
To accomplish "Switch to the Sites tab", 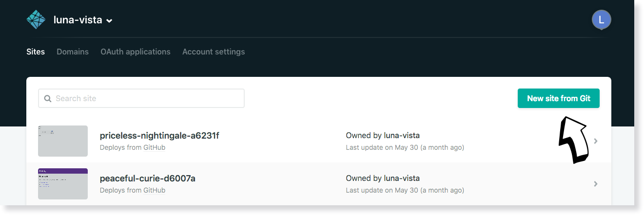I will [x=36, y=52].
